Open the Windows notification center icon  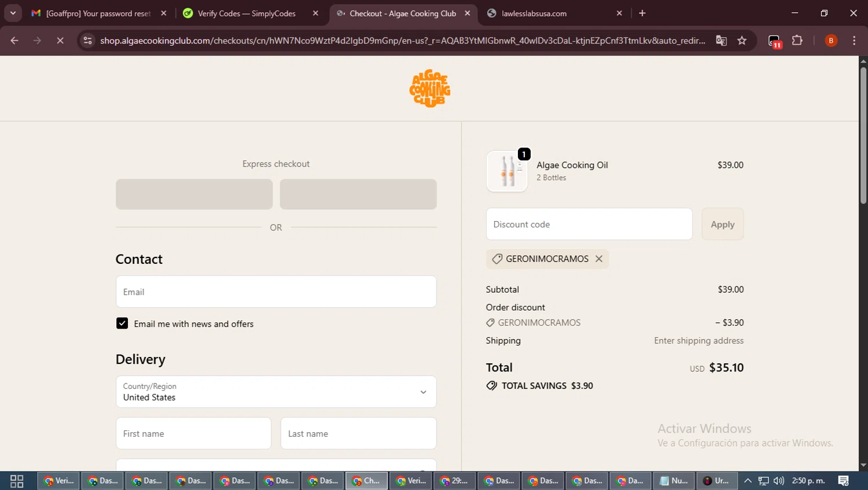pyautogui.click(x=844, y=481)
